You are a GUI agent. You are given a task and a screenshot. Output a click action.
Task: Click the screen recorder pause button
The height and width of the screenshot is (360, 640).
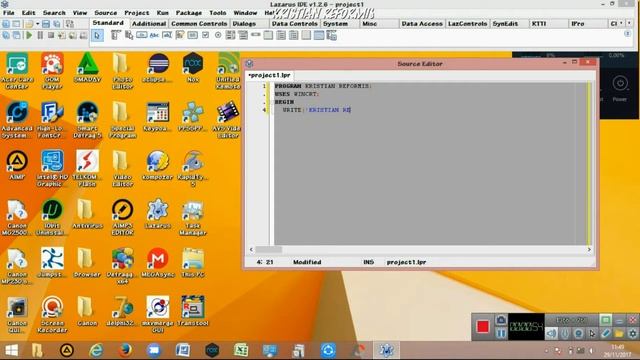pos(501,334)
